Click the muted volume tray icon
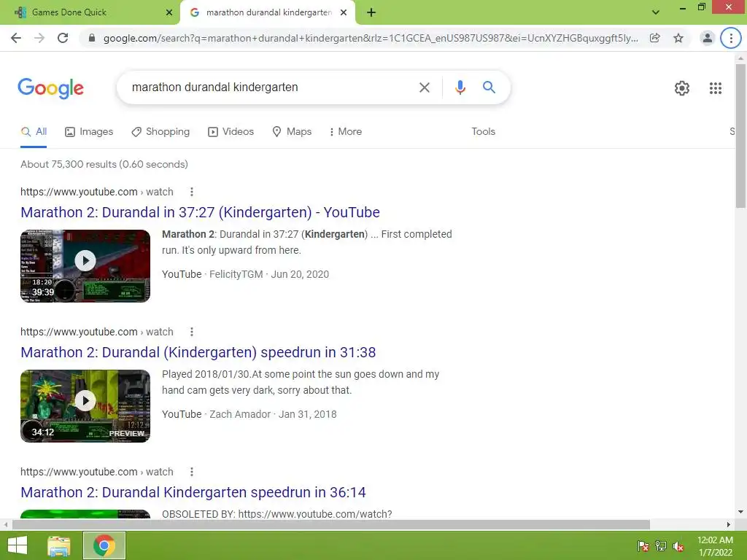 [x=678, y=546]
